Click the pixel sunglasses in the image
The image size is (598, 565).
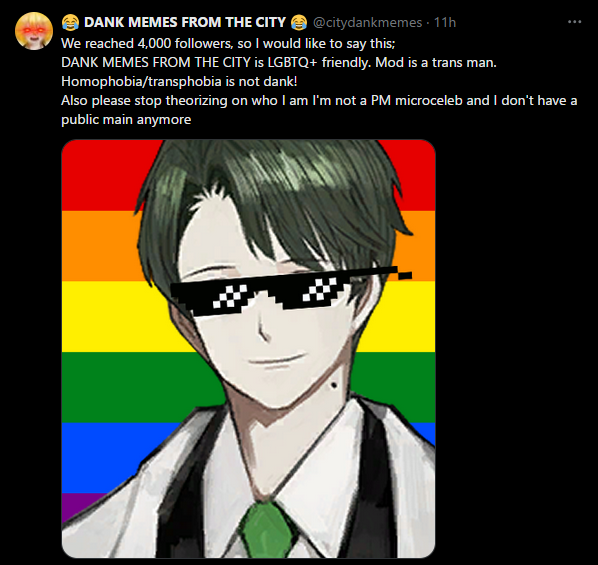(291, 291)
